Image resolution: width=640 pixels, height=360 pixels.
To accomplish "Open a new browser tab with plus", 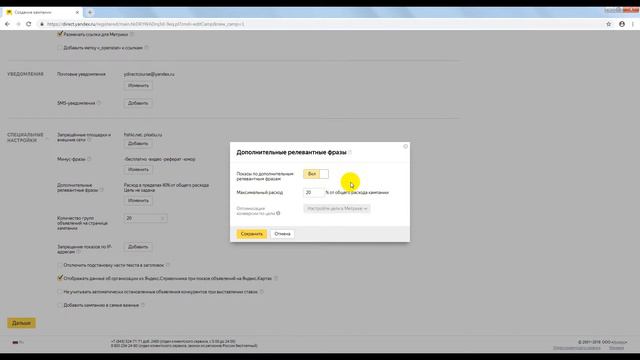I will [x=90, y=12].
